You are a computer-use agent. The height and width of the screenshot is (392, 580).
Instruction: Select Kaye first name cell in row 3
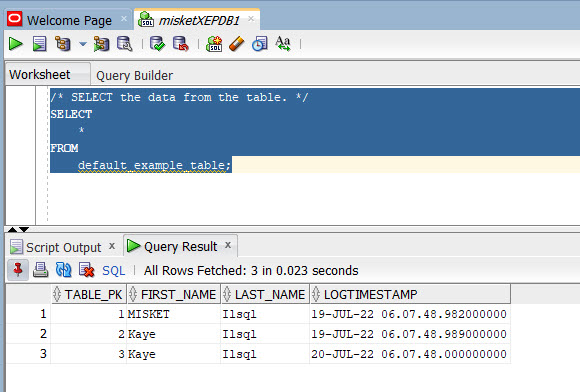pos(173,354)
